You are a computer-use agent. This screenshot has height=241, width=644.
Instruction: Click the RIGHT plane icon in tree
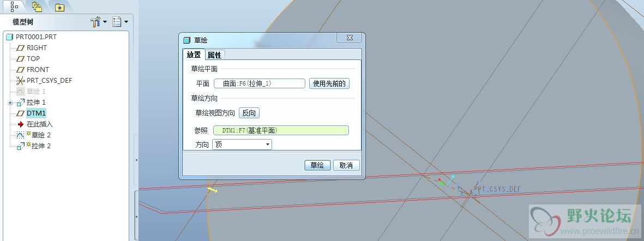point(21,48)
